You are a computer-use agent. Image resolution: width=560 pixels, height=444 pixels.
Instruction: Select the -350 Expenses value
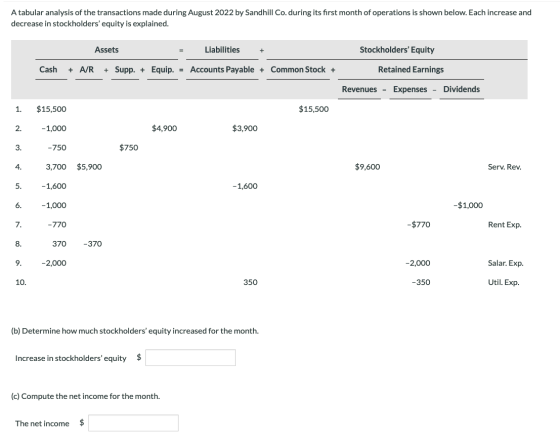[x=421, y=283]
